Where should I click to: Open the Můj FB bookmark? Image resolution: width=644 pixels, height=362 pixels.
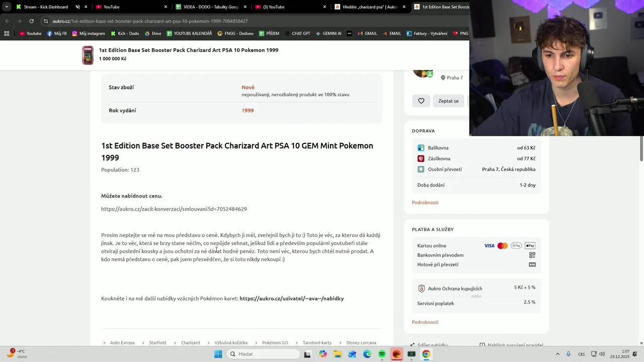click(56, 34)
